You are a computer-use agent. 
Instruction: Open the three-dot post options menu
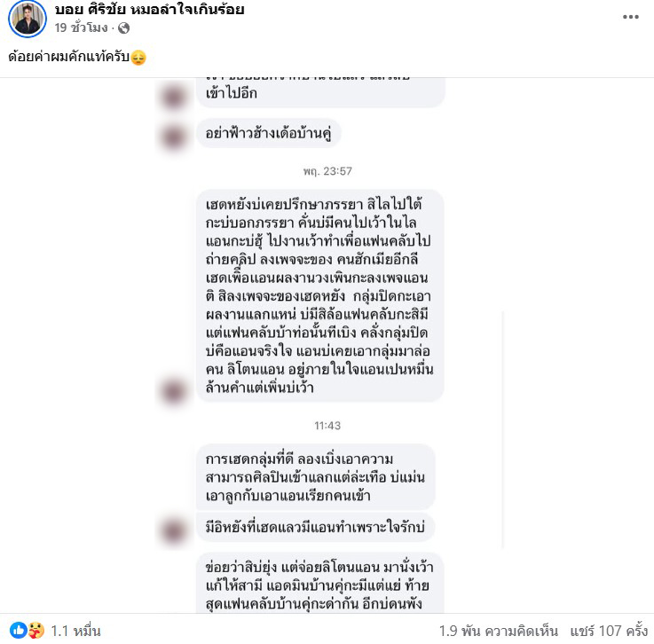(631, 17)
